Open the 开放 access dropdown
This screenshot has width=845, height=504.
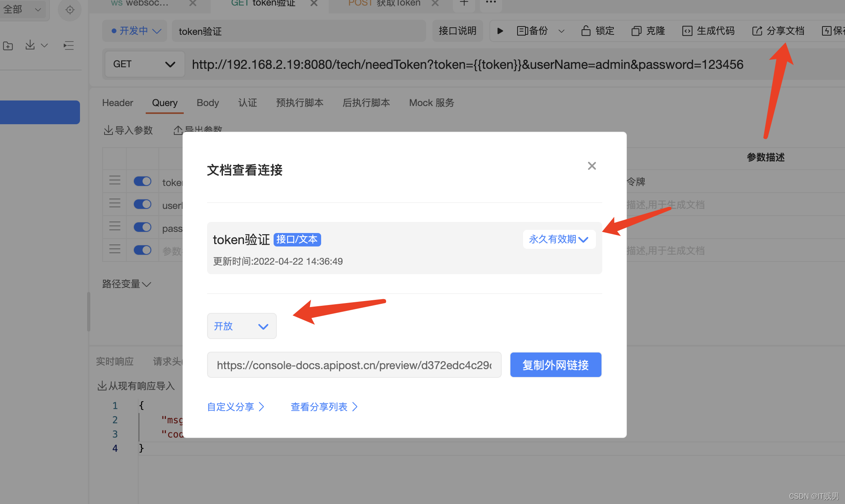click(x=242, y=326)
